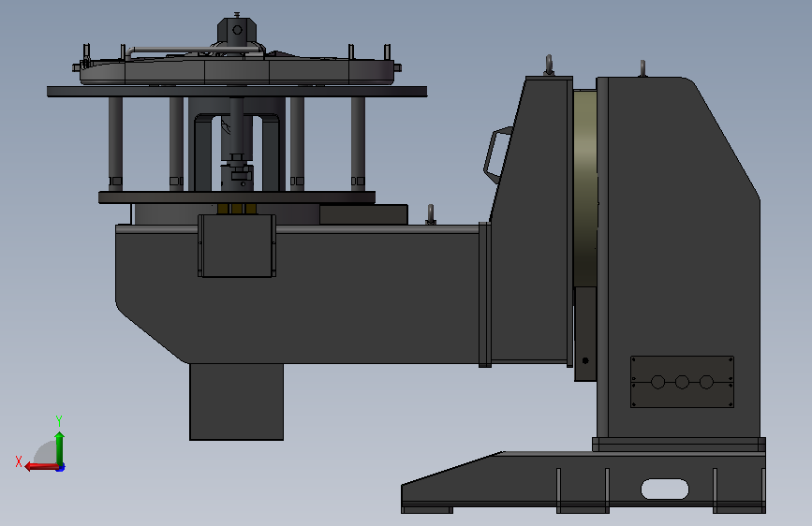This screenshot has width=812, height=526.
Task: Select the lifting eye bolt atop tilting housing
Action: coord(549,66)
